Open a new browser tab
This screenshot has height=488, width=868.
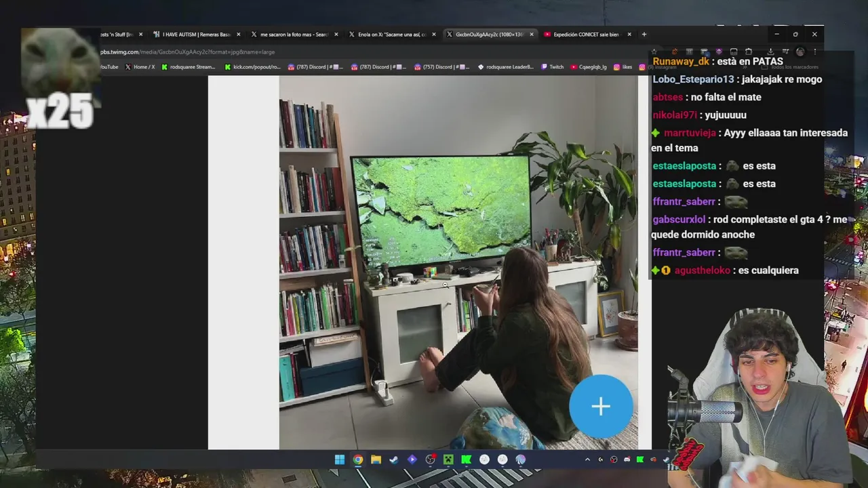tap(644, 35)
